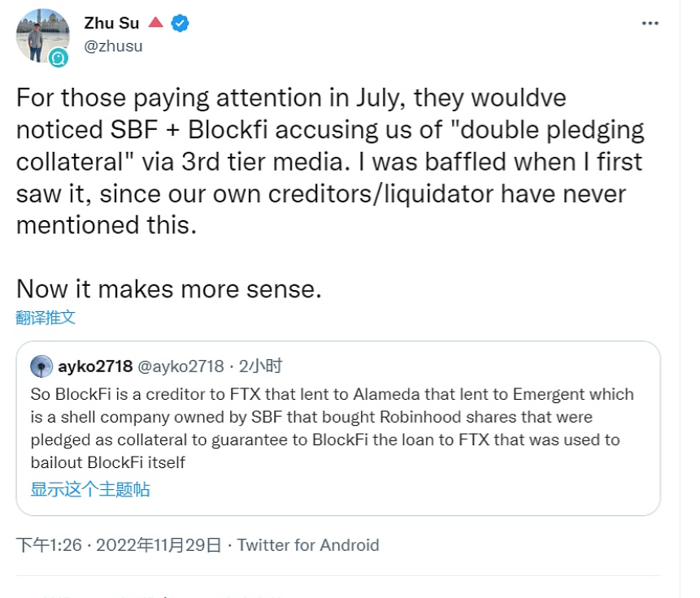
Task: Visit the @zhusu handle link
Action: tap(113, 45)
